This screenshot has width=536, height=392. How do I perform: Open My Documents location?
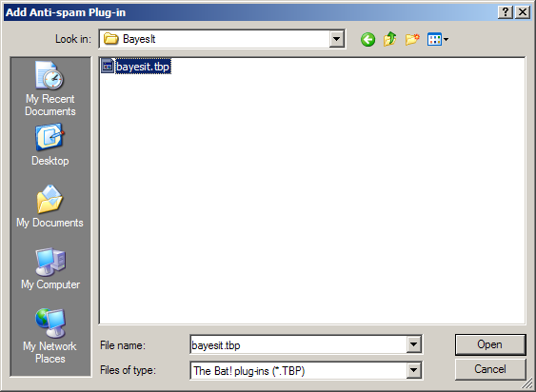click(x=50, y=206)
